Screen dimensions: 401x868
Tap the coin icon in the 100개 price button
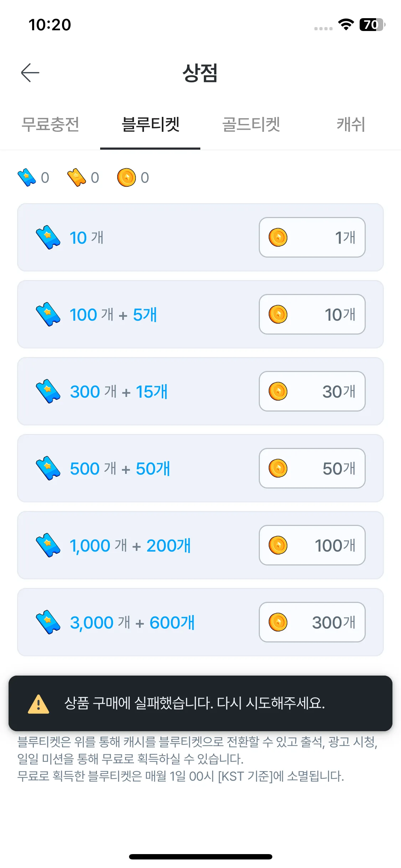coord(278,545)
